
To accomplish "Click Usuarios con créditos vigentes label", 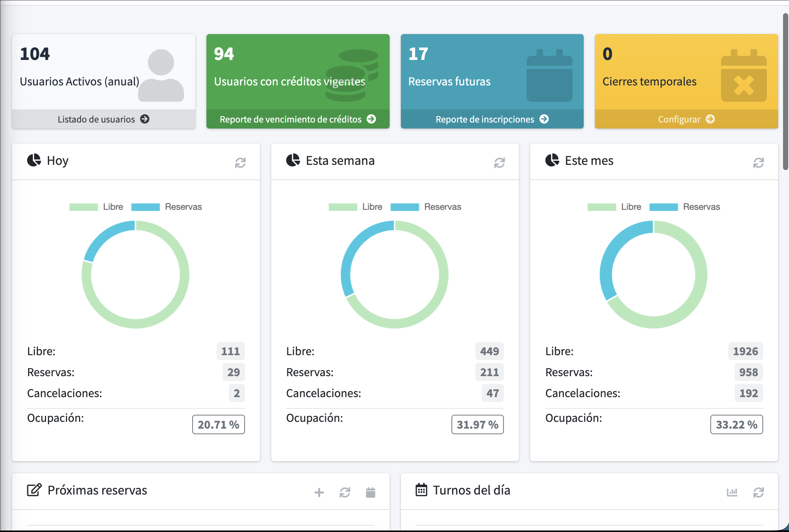I will (290, 81).
